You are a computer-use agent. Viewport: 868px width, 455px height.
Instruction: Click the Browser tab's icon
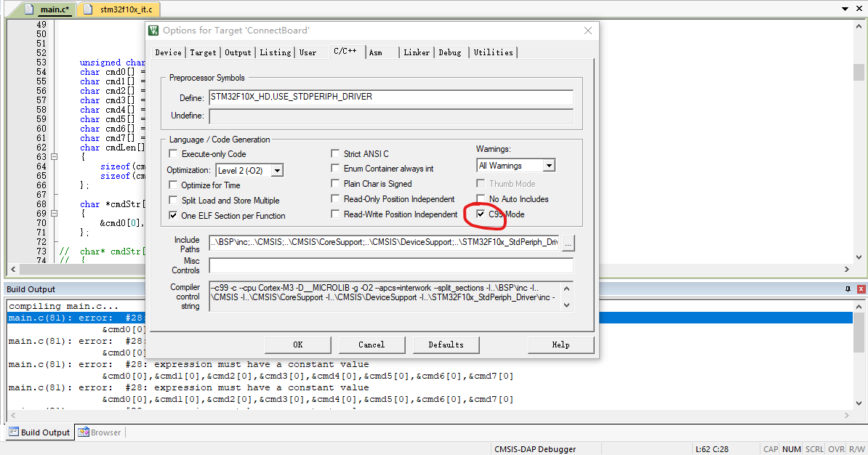point(82,432)
